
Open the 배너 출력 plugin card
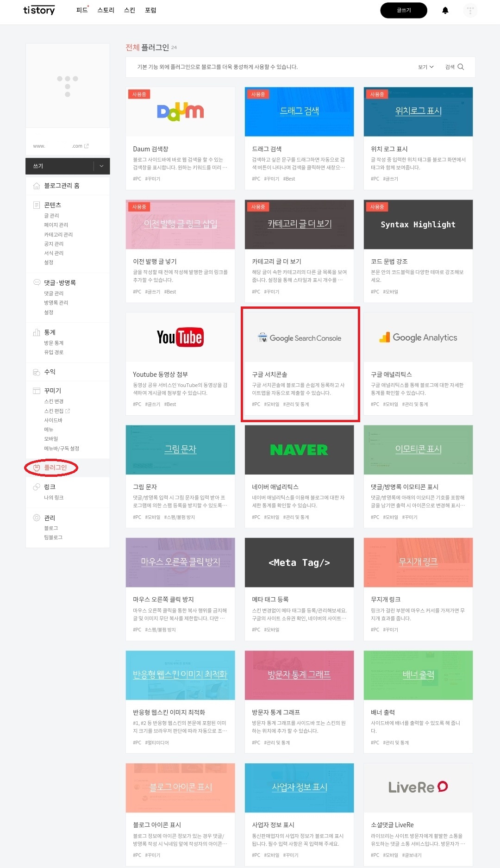click(418, 701)
